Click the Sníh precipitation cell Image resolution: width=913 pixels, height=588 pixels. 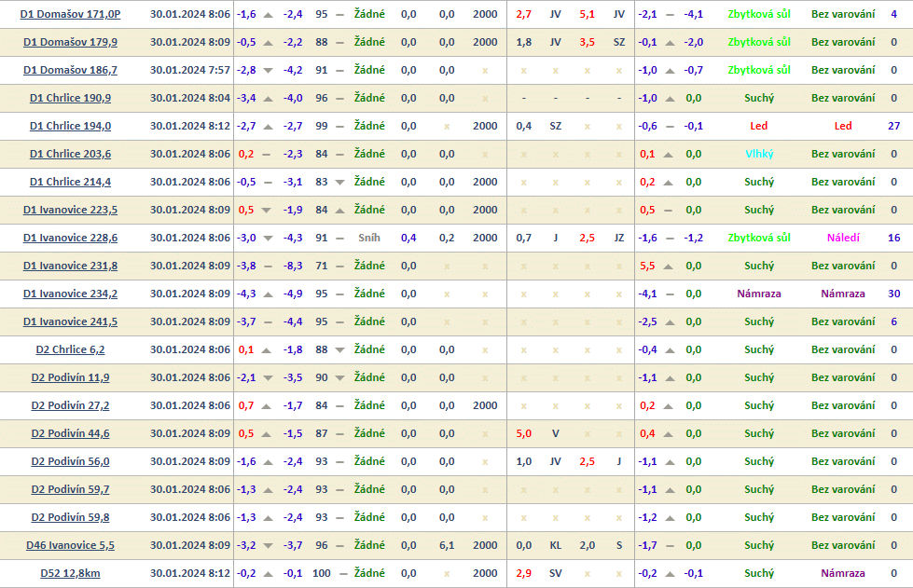click(369, 239)
